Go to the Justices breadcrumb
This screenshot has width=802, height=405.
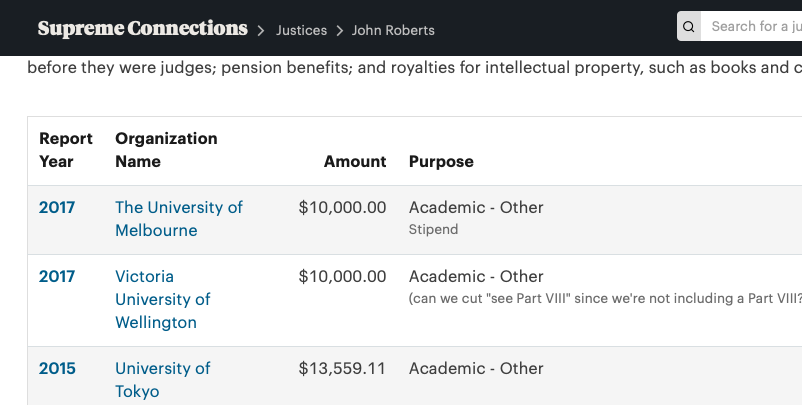tap(302, 30)
